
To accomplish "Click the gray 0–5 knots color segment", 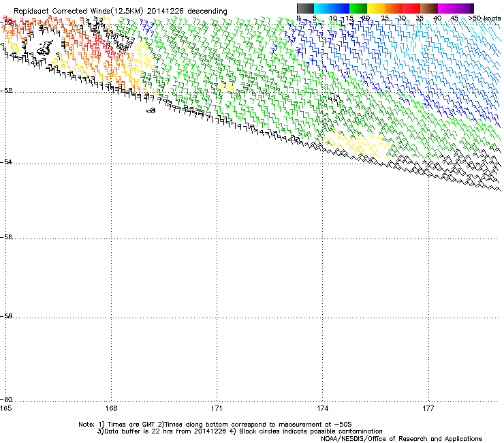I will 305,8.
